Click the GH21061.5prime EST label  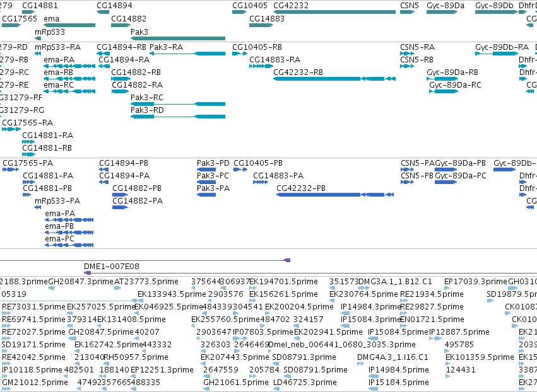[236, 383]
